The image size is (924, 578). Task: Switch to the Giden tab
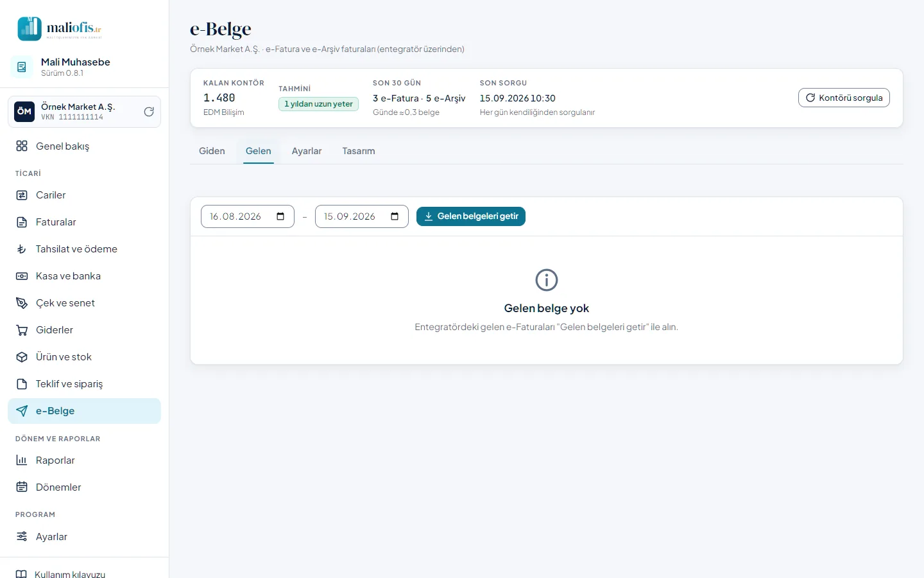(212, 151)
